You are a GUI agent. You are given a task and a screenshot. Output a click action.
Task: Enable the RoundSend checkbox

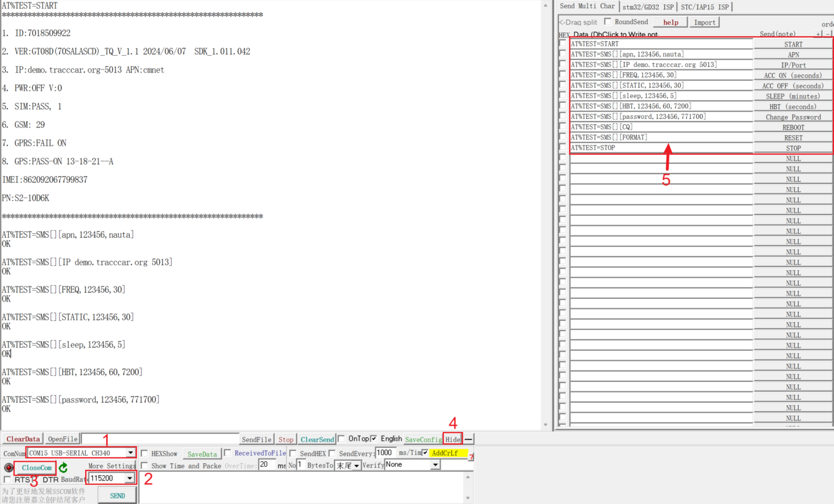(x=606, y=22)
